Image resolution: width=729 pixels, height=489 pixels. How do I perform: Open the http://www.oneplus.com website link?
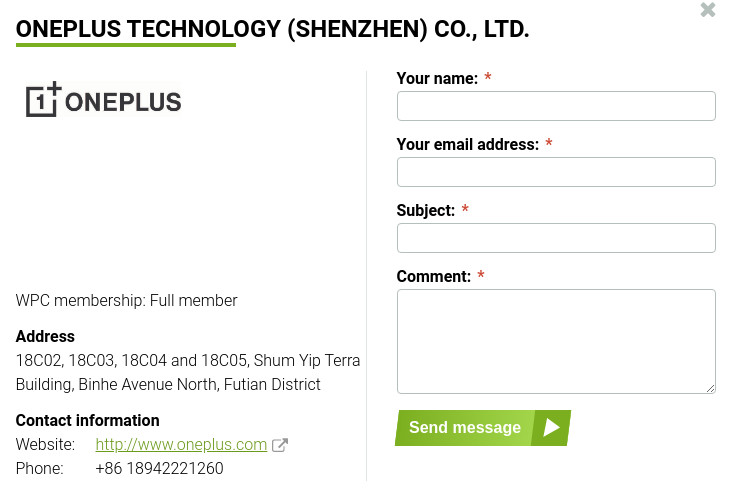point(181,445)
